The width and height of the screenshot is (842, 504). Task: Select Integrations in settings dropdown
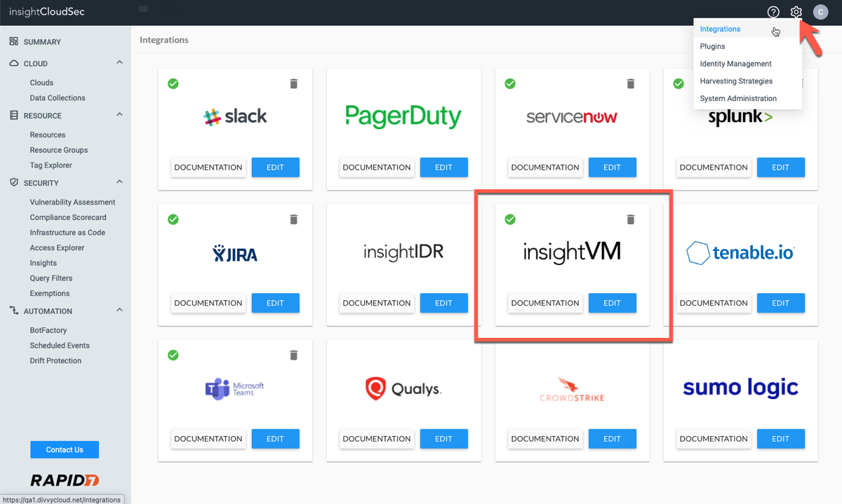tap(748, 29)
